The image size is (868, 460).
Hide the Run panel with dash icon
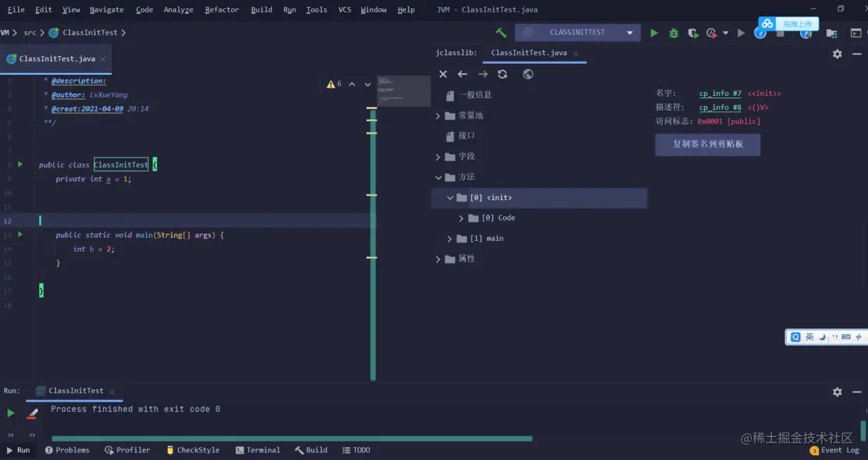point(856,392)
